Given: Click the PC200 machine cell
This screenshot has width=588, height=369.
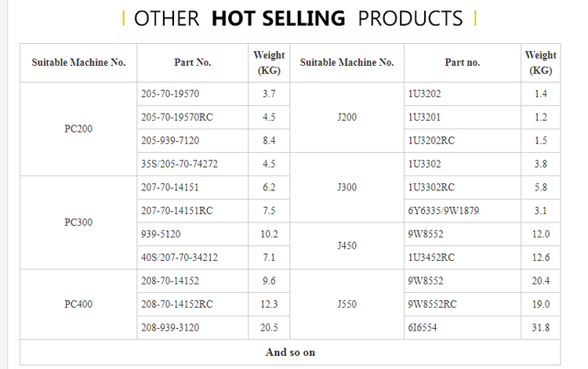Looking at the screenshot, I should coord(78,128).
